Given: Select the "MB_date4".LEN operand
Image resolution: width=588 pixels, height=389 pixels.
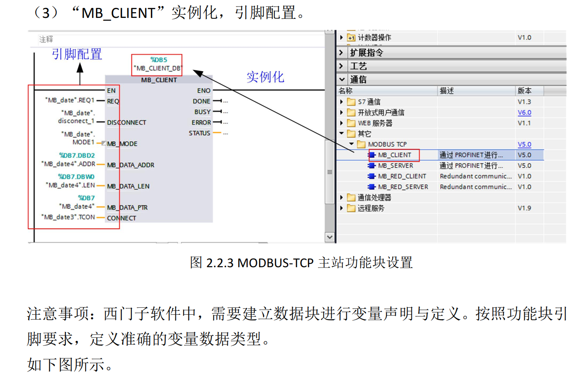Looking at the screenshot, I should coord(70,185).
